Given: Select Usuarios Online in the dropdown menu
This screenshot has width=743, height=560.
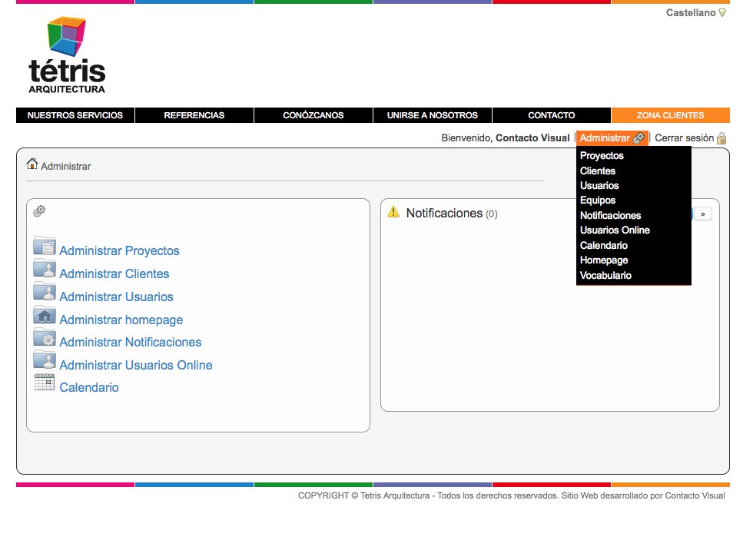Looking at the screenshot, I should coord(615,230).
